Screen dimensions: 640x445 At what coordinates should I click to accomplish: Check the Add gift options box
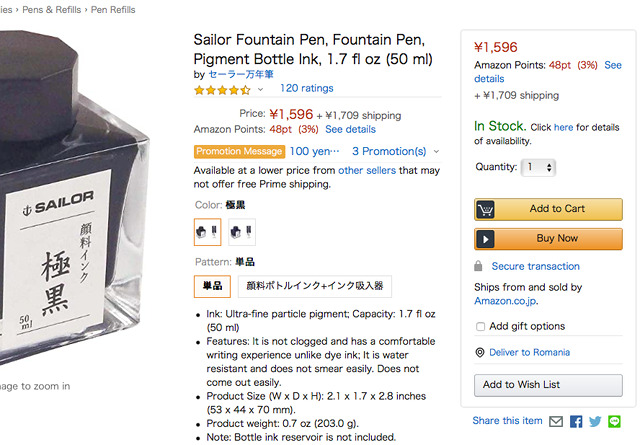tap(481, 327)
